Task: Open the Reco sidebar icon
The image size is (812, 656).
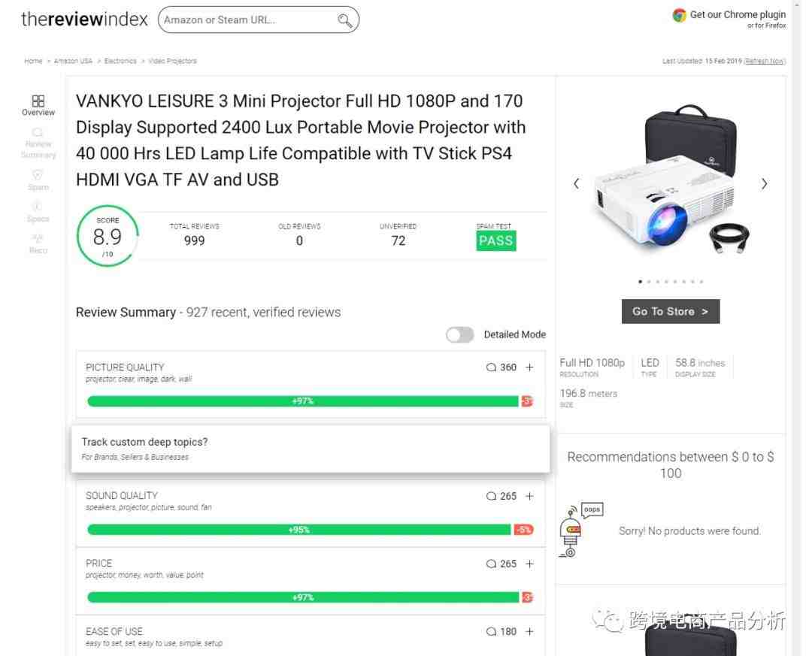Action: (38, 238)
